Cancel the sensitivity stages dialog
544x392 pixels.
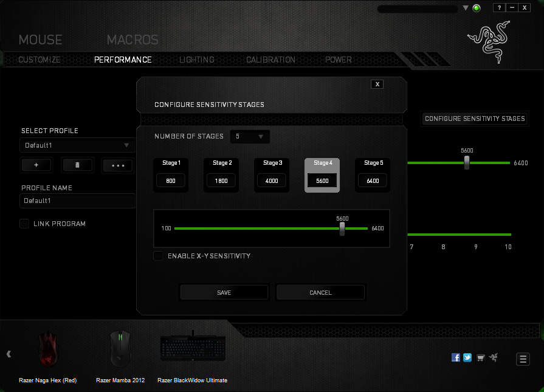[320, 292]
